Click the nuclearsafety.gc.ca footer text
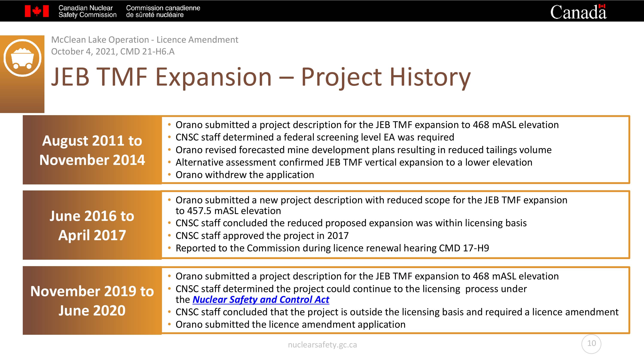This screenshot has width=644, height=362. (x=322, y=345)
